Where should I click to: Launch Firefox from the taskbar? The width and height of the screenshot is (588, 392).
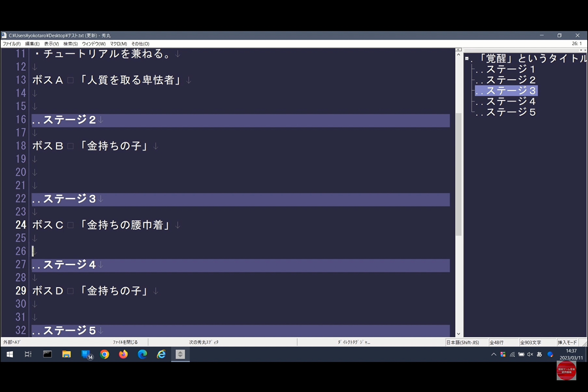(x=123, y=354)
